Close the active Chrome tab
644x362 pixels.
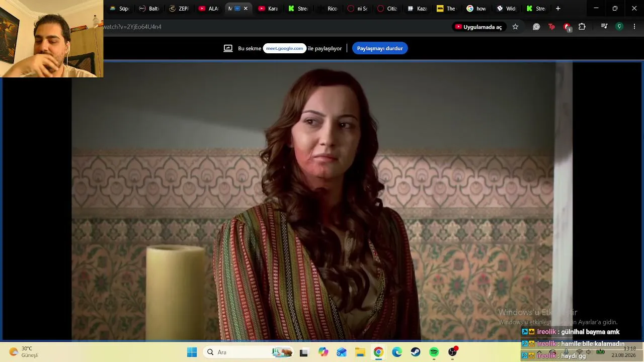coord(246,9)
